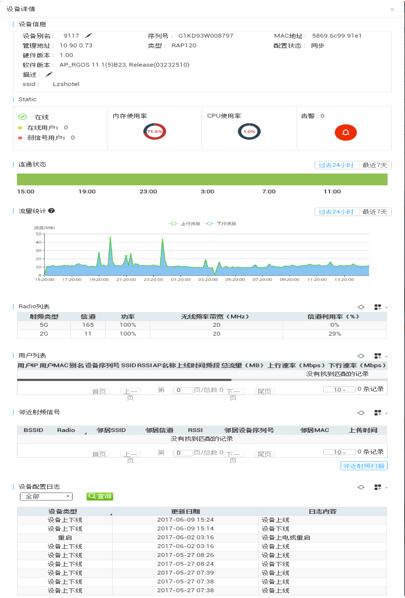This screenshot has height=598, width=405.
Task: Open nearby RF page size dropdown
Action: pos(339,452)
